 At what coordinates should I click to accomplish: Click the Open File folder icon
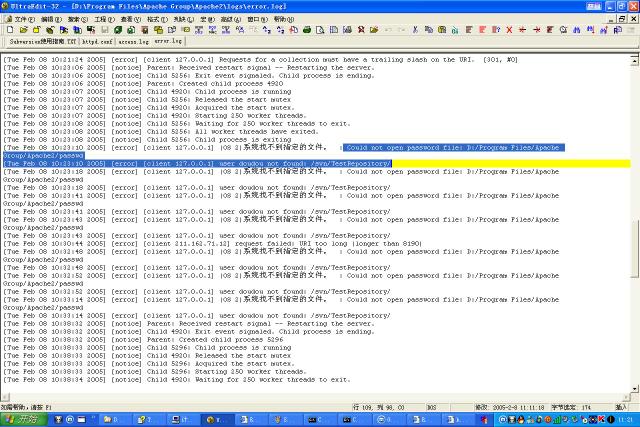tap(23, 30)
